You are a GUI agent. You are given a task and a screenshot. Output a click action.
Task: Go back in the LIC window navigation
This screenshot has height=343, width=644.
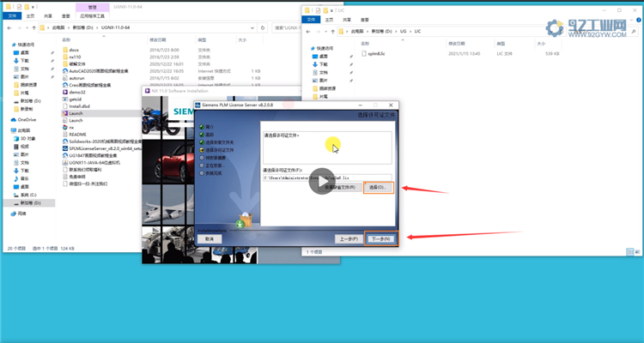[x=308, y=32]
